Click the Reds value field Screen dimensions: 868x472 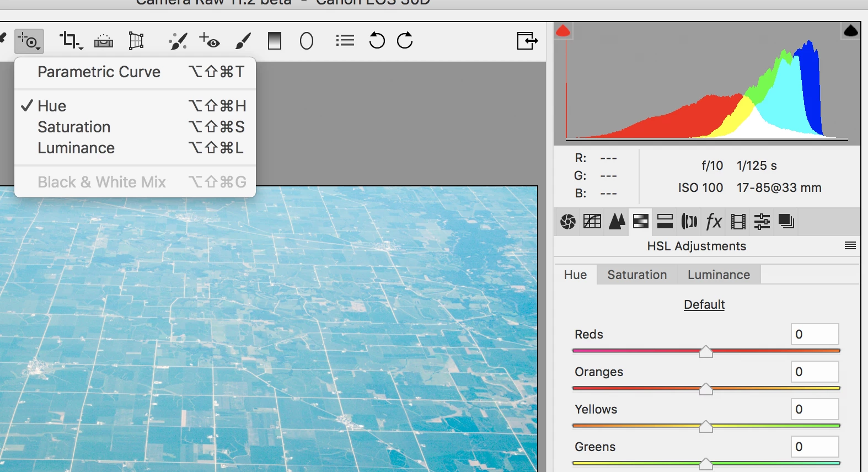point(815,334)
